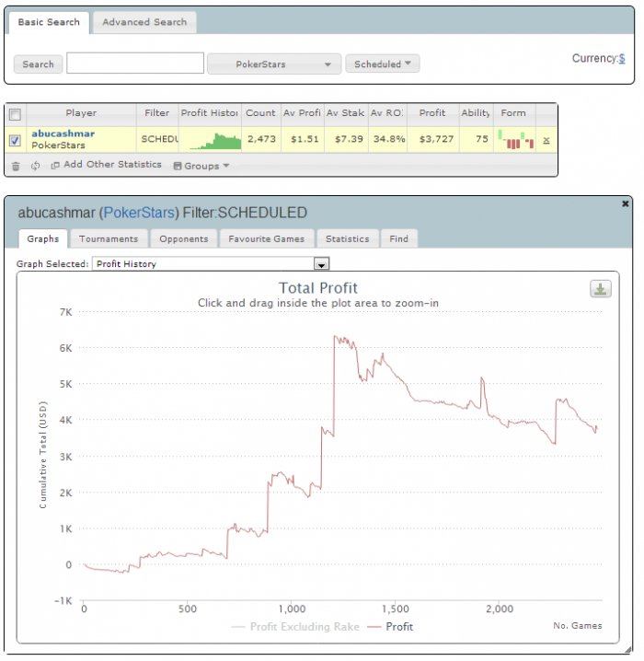Toggle the Profit Excluding Rake legend series
This screenshot has height=661, width=644.
tap(295, 627)
